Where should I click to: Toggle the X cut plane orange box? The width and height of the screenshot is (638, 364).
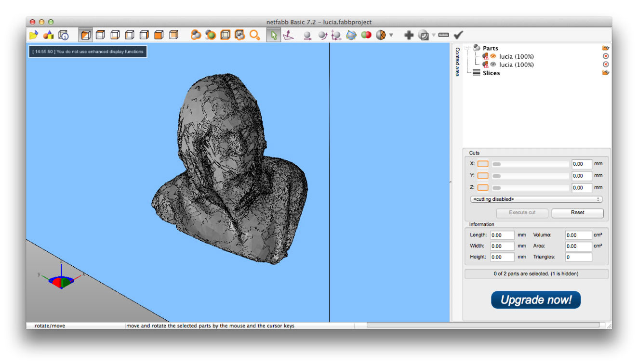click(x=483, y=164)
